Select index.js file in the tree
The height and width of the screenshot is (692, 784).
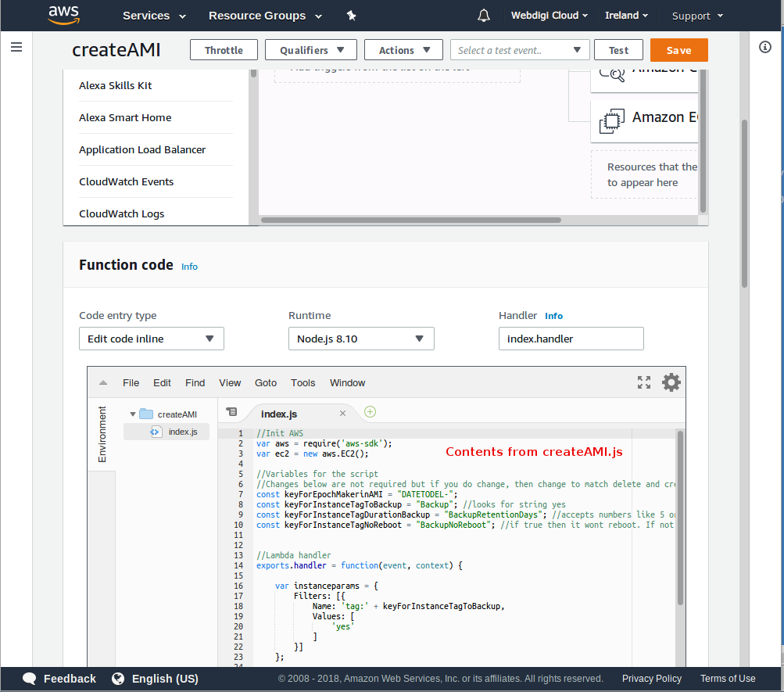pos(166,432)
